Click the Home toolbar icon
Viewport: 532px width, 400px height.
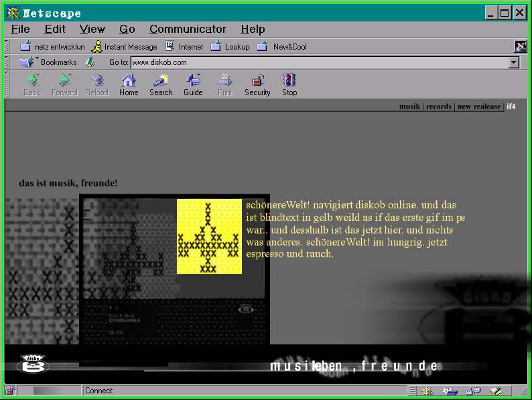click(x=129, y=85)
